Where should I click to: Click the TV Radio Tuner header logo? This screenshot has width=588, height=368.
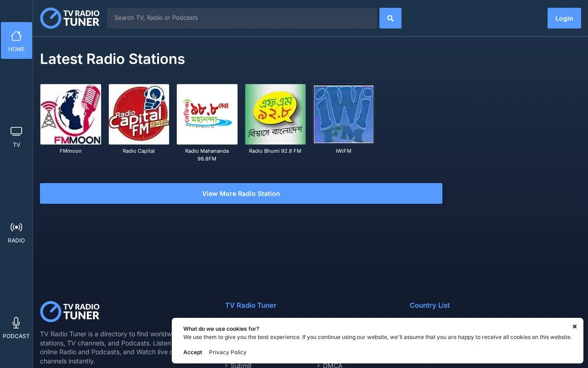pos(70,18)
